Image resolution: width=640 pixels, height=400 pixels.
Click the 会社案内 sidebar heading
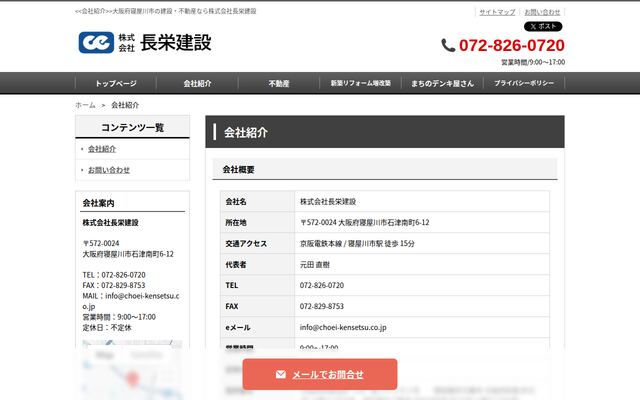98,203
